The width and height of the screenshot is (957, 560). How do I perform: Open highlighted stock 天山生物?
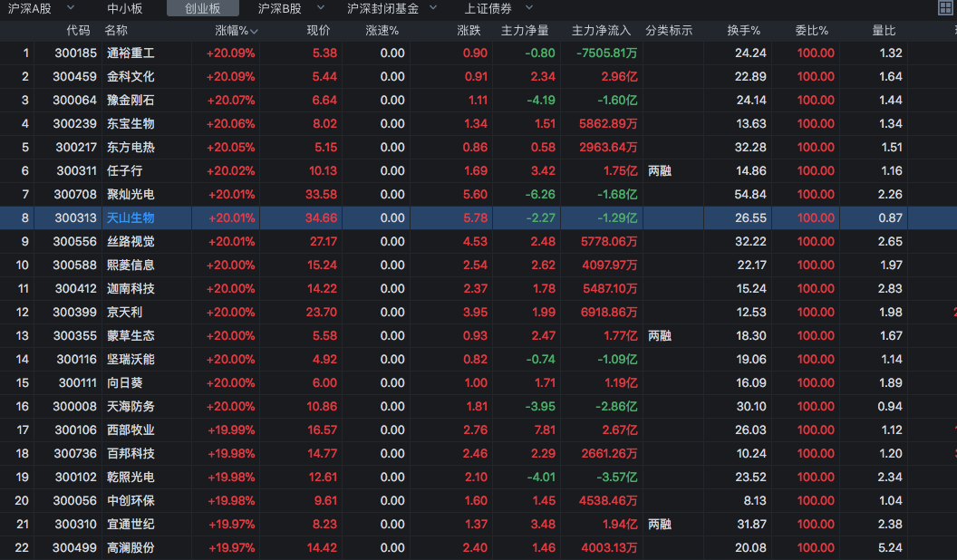pos(130,217)
